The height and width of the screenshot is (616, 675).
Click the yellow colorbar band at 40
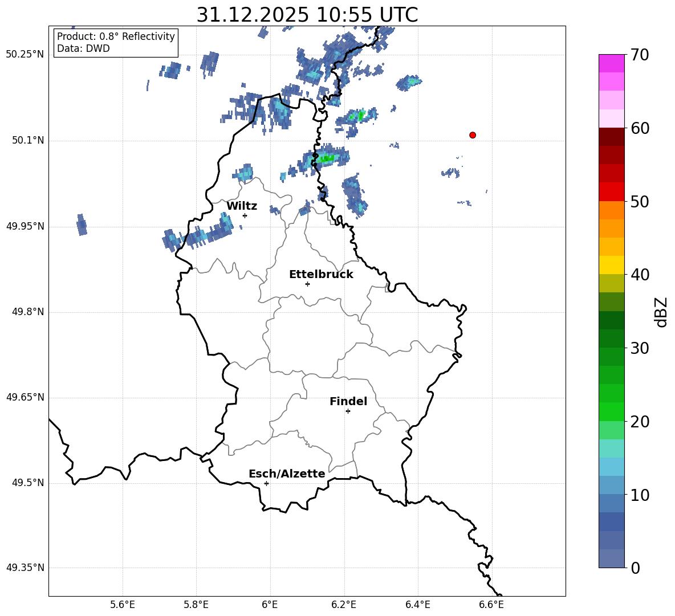click(612, 265)
